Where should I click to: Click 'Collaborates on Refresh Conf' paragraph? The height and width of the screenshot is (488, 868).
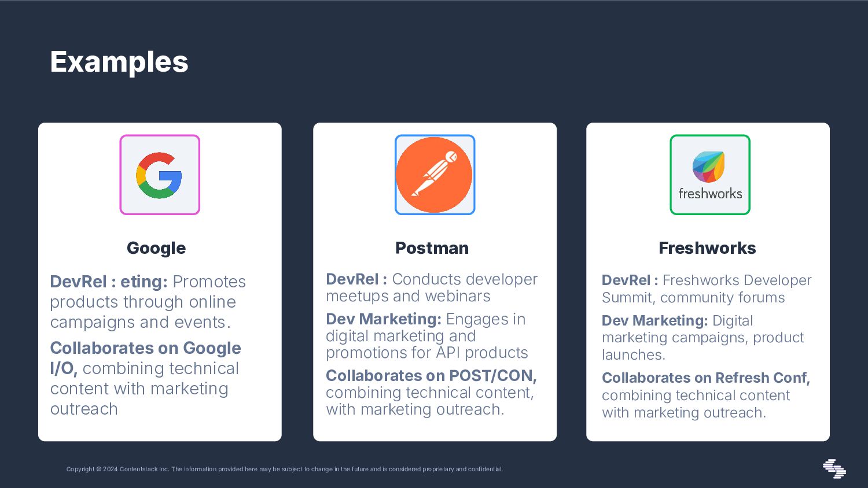(x=706, y=395)
